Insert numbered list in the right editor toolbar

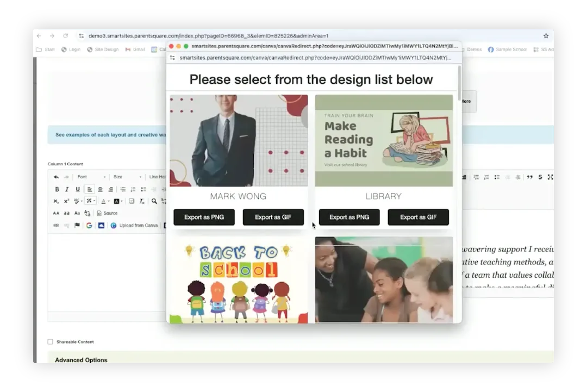pyautogui.click(x=486, y=177)
